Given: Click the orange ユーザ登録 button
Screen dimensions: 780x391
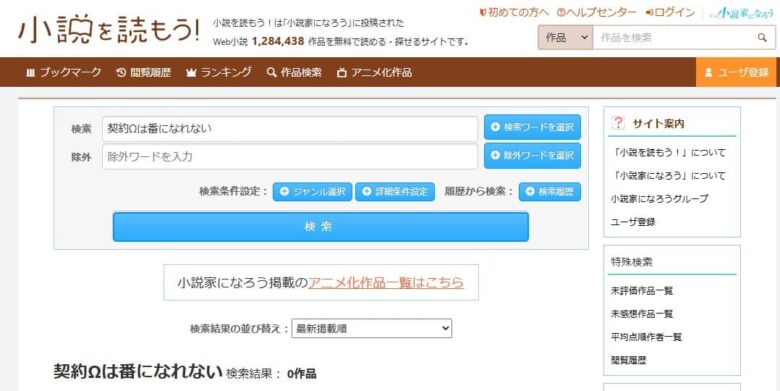Looking at the screenshot, I should point(736,73).
